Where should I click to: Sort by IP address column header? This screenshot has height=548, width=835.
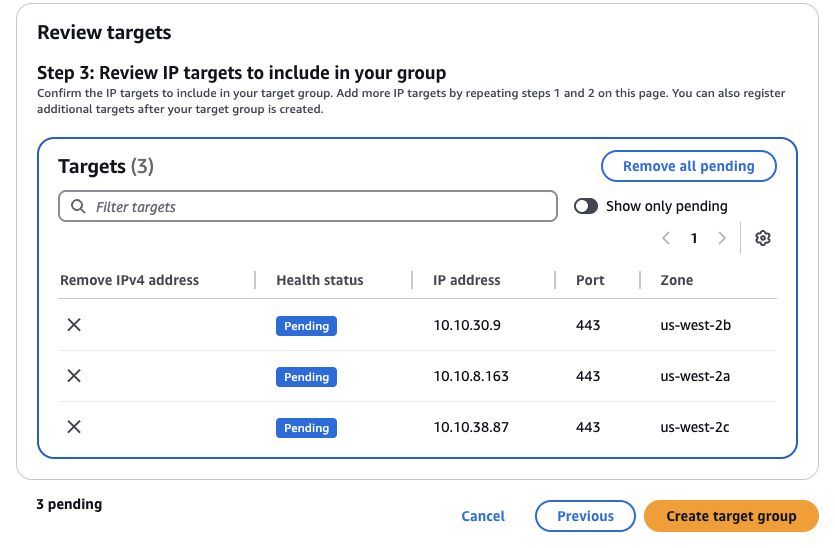tap(467, 280)
